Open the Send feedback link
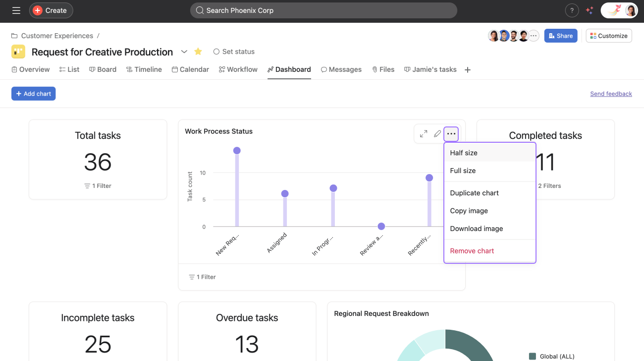Viewport: 644px width, 361px height. (x=611, y=94)
